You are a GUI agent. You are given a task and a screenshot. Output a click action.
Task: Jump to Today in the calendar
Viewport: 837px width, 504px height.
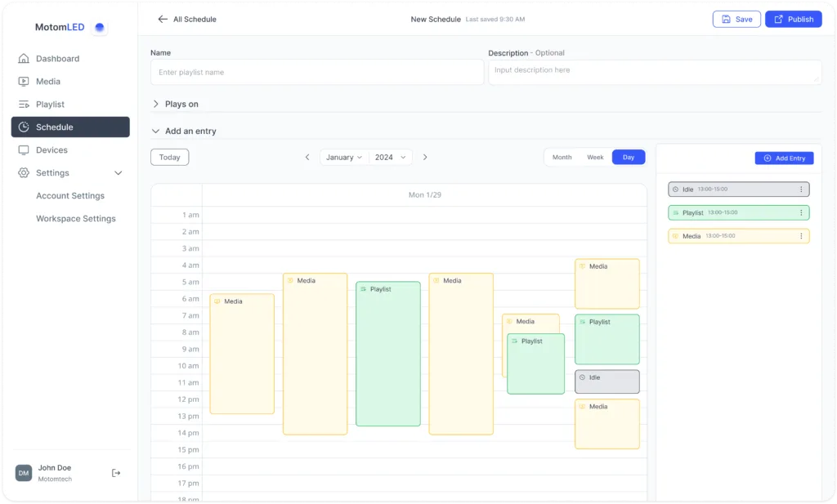click(x=169, y=157)
